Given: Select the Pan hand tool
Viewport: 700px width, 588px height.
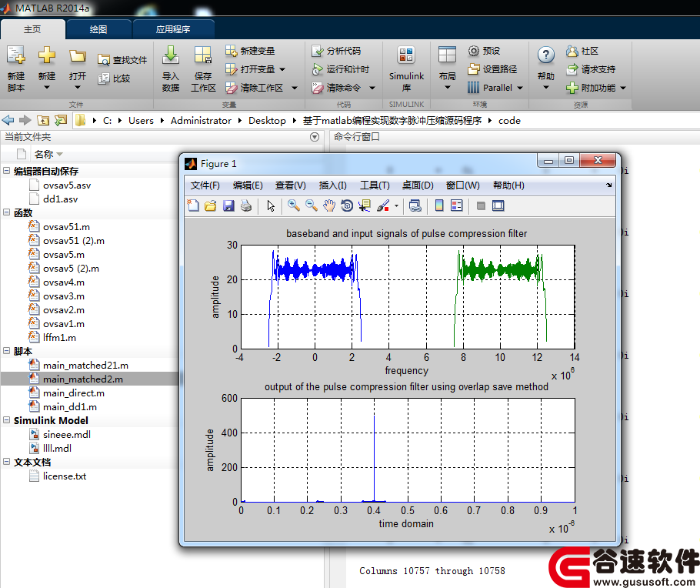Looking at the screenshot, I should click(329, 205).
